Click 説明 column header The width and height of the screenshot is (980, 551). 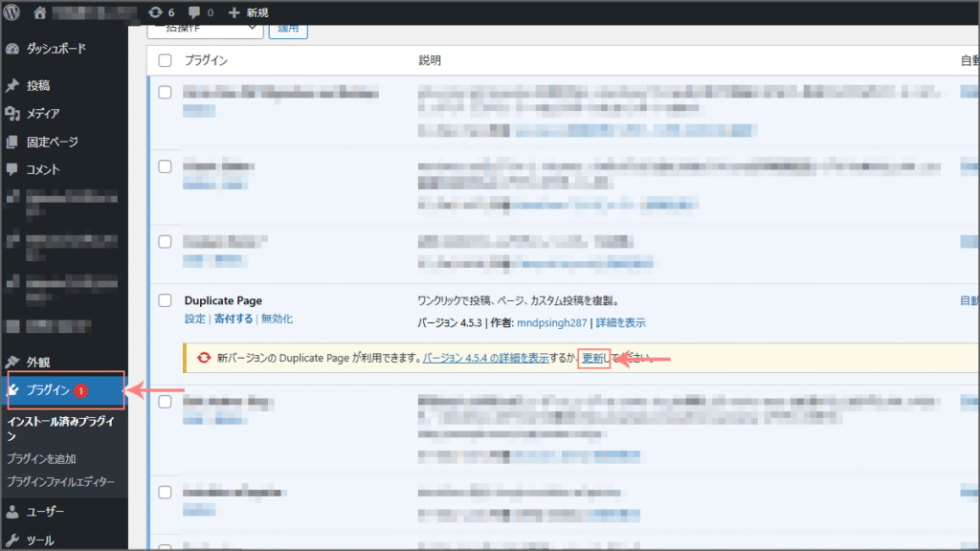click(x=430, y=60)
